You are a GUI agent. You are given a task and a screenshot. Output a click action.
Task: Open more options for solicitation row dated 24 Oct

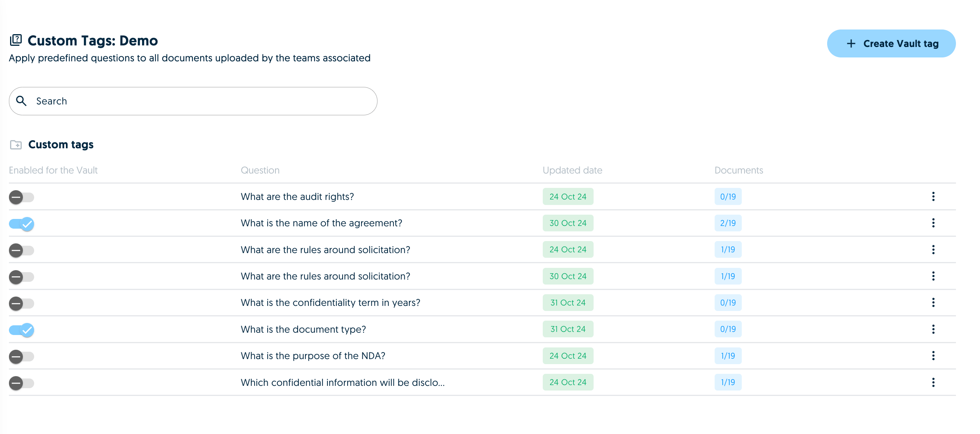(x=933, y=250)
